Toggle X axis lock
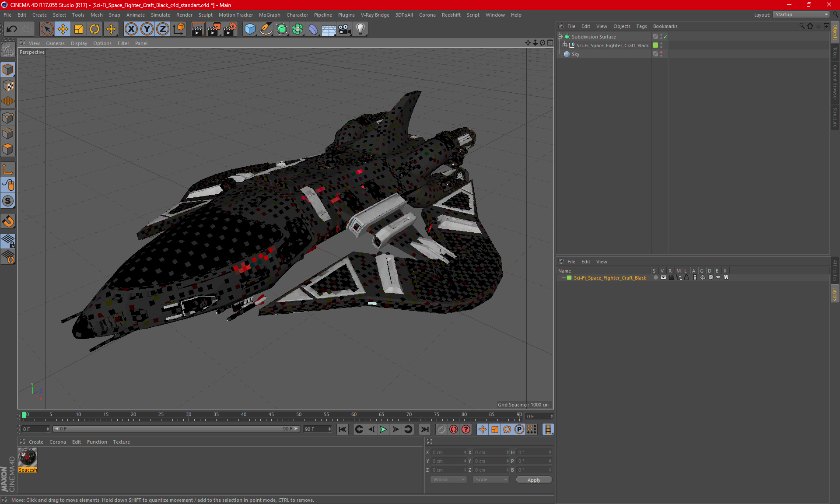Screen dimensions: 840x504 click(x=131, y=29)
